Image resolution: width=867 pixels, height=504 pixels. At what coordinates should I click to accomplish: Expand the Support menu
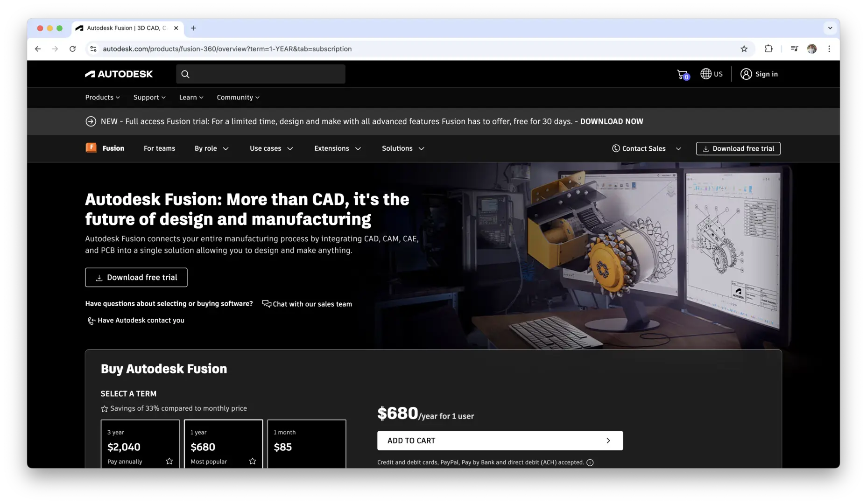(149, 97)
